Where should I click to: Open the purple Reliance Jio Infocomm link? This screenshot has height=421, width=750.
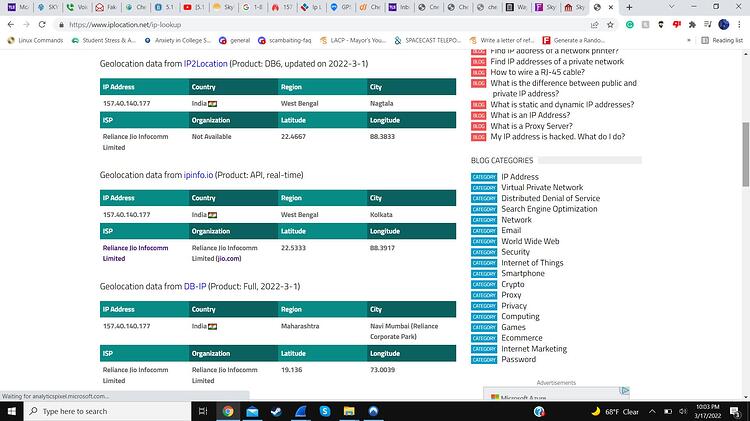(135, 253)
